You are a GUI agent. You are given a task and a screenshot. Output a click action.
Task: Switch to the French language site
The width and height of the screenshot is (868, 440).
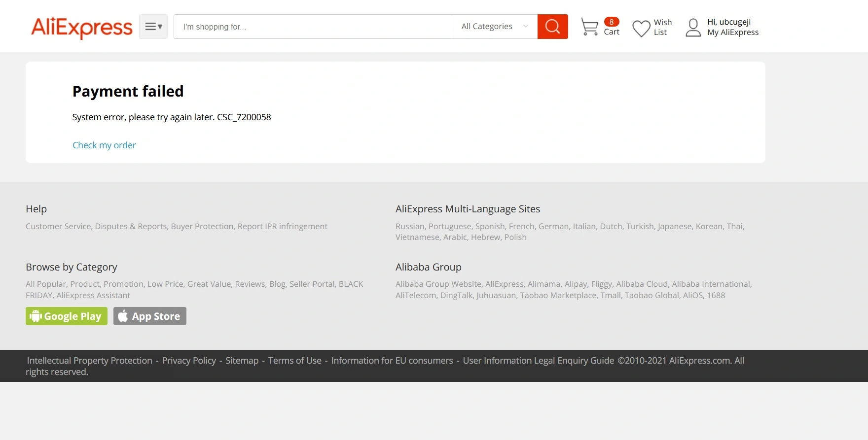tap(522, 226)
